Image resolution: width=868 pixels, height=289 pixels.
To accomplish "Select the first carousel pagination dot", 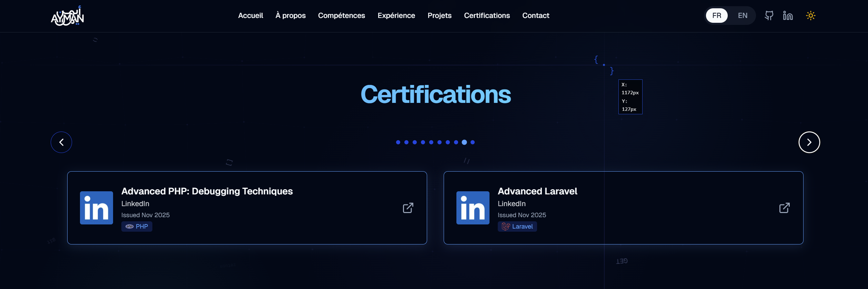I will [398, 142].
